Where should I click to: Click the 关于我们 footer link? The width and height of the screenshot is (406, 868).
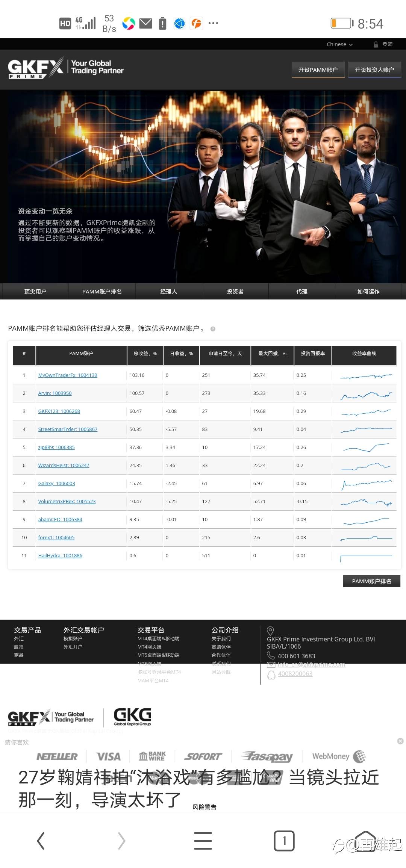[221, 638]
